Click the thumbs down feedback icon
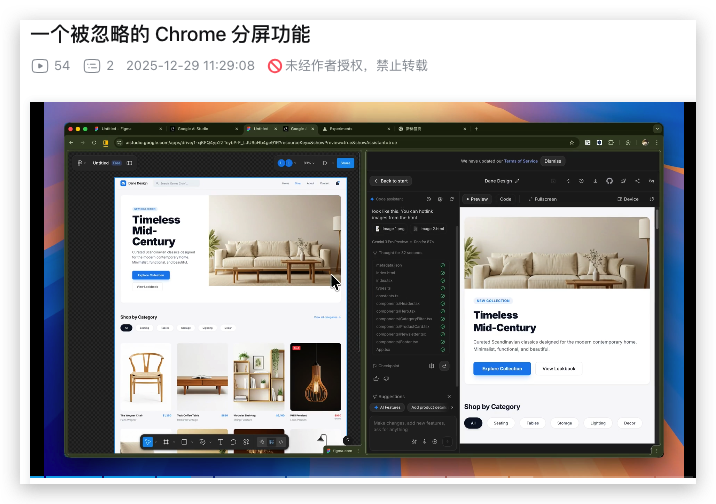 point(386,378)
